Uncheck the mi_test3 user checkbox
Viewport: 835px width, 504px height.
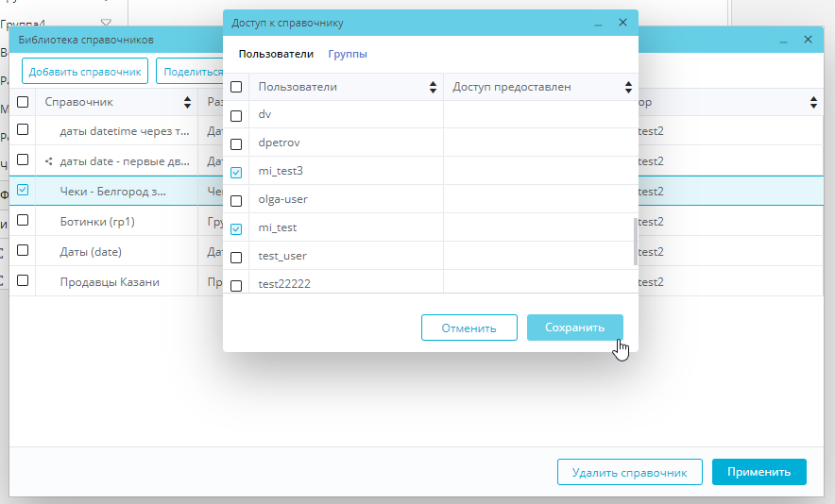[236, 172]
